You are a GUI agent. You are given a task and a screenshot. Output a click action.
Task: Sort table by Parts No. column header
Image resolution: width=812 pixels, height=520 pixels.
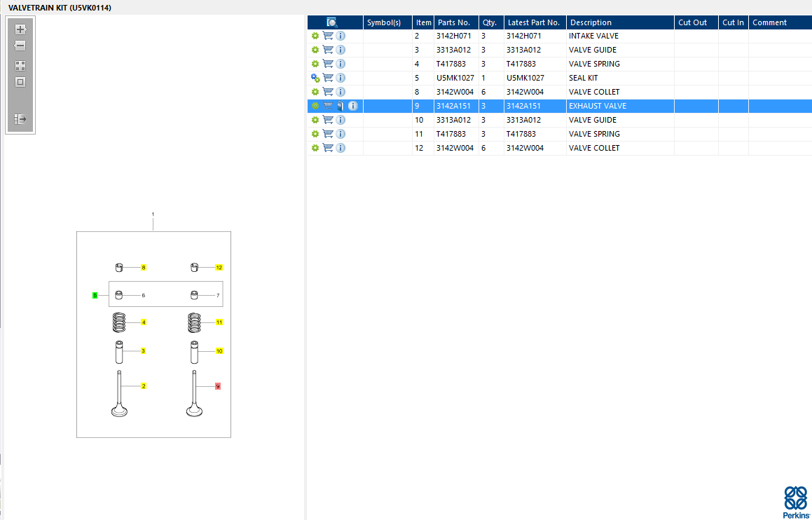coord(453,22)
